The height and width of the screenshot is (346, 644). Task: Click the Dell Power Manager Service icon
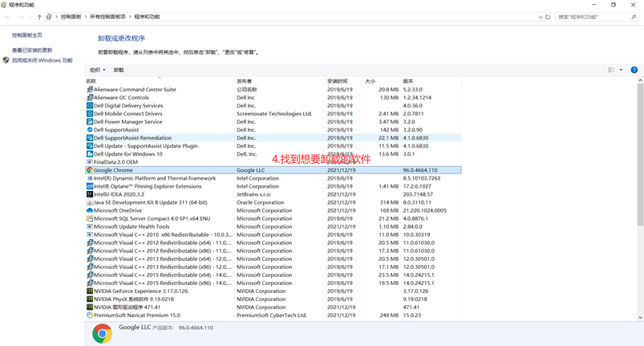(90, 122)
